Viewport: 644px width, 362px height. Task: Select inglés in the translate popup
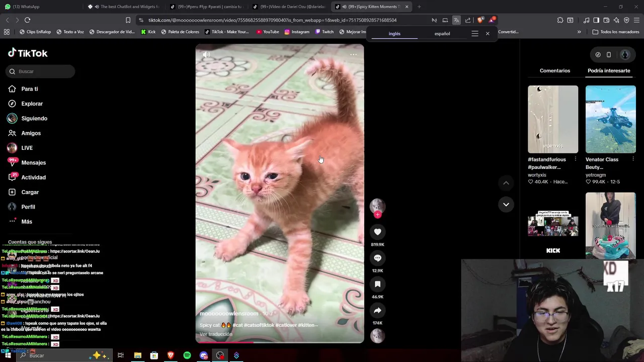394,34
